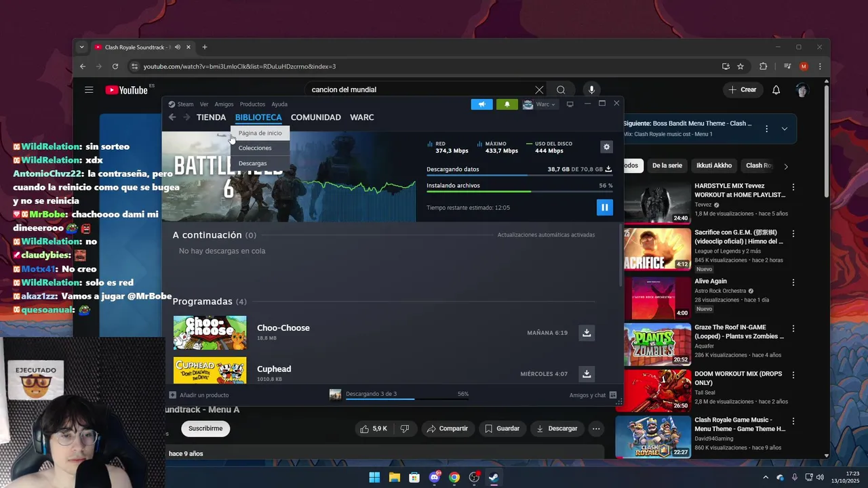This screenshot has width=868, height=488.
Task: Select the De la serie filter chip
Action: point(667,166)
